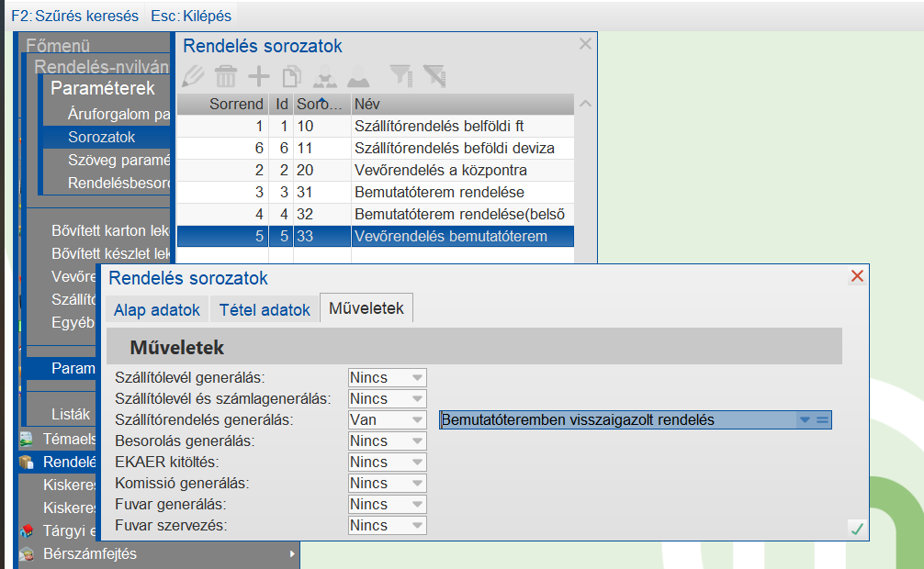Click the user group icon
Image resolution: width=924 pixels, height=569 pixels.
tap(325, 76)
